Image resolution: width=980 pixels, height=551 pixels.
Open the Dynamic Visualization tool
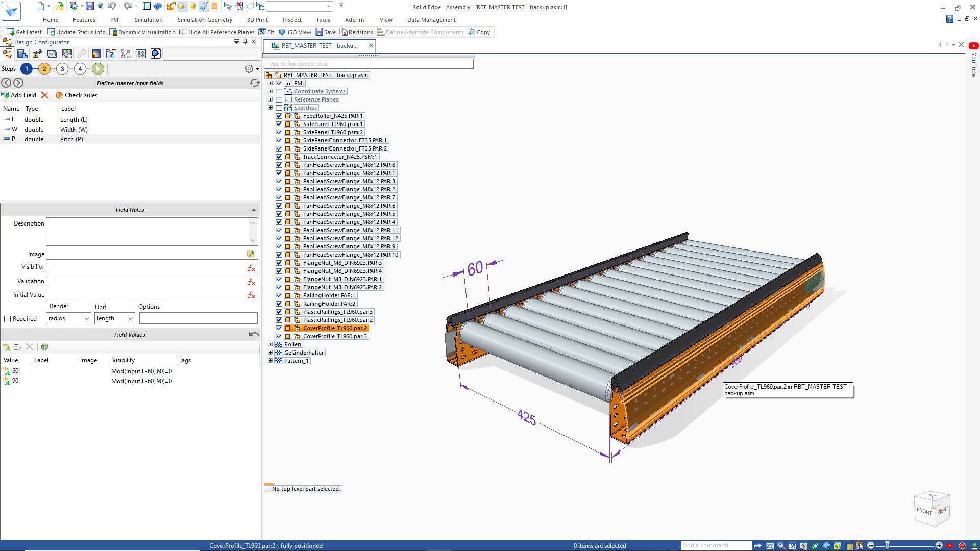click(x=143, y=32)
